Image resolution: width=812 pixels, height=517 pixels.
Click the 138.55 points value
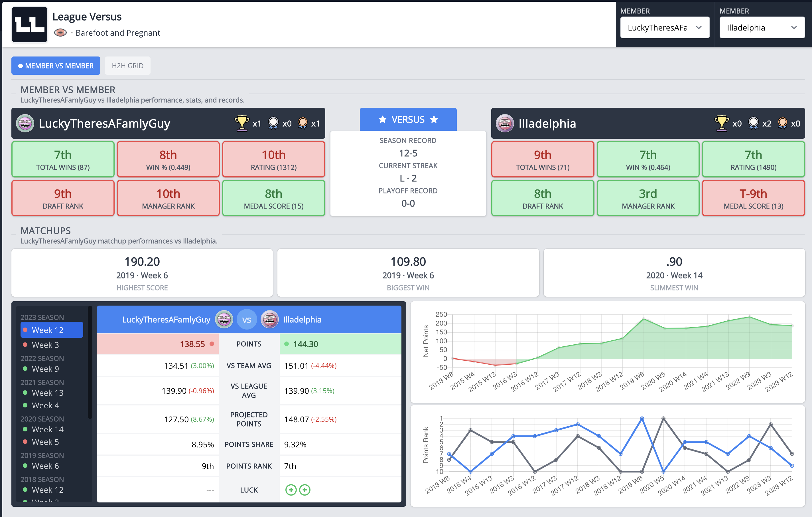192,344
